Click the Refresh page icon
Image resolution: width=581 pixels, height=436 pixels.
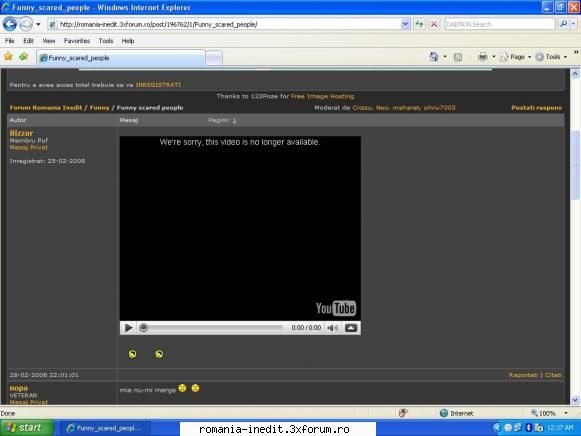click(x=419, y=24)
